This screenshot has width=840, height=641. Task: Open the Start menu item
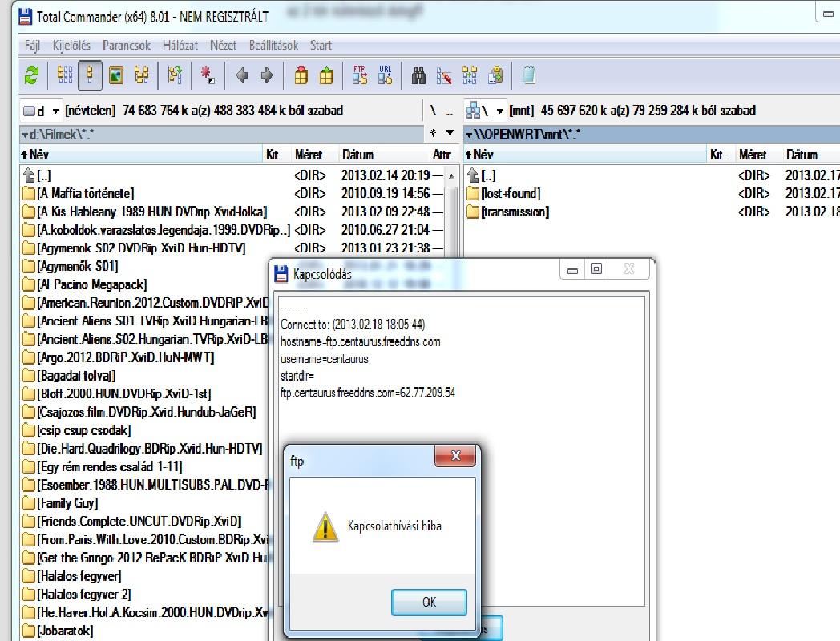point(321,46)
